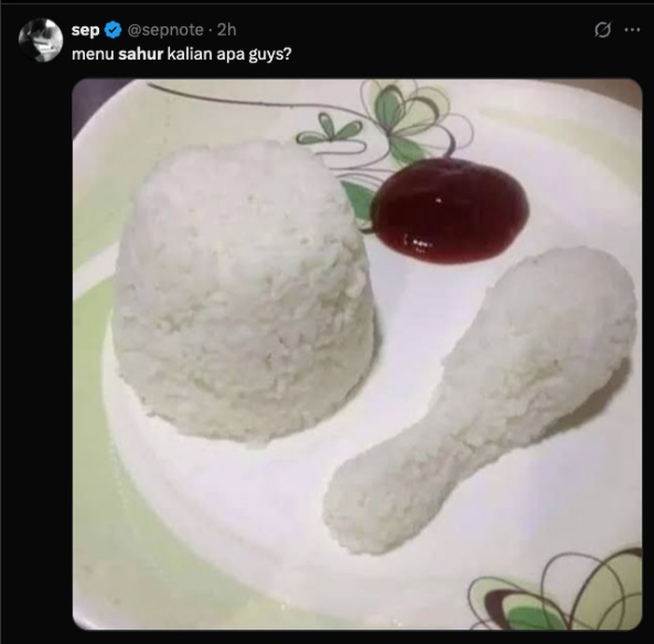
Task: Open the three-dot More options menu
Action: coord(633,30)
